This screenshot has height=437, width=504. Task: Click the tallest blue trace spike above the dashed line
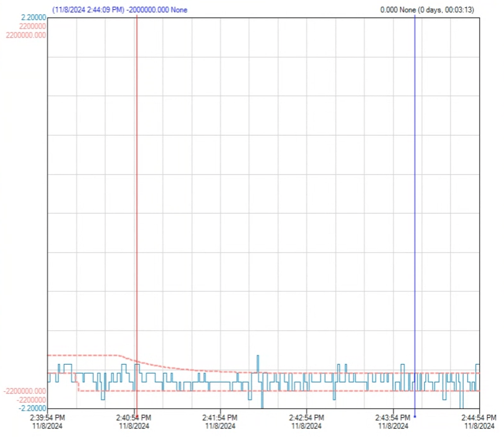pos(258,363)
